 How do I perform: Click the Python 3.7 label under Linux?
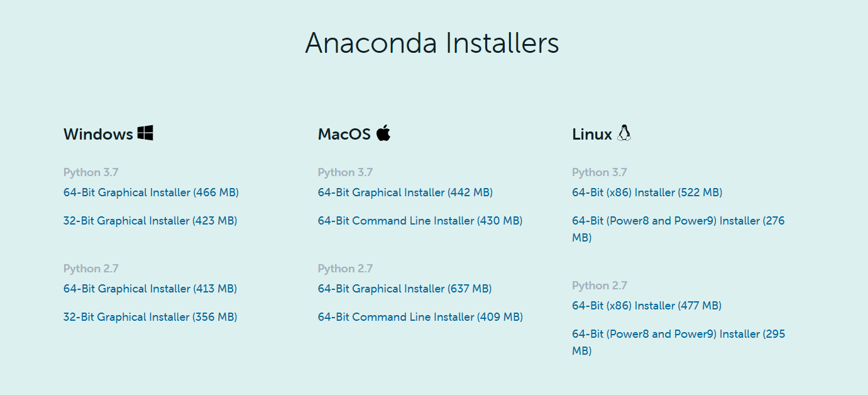coord(600,172)
